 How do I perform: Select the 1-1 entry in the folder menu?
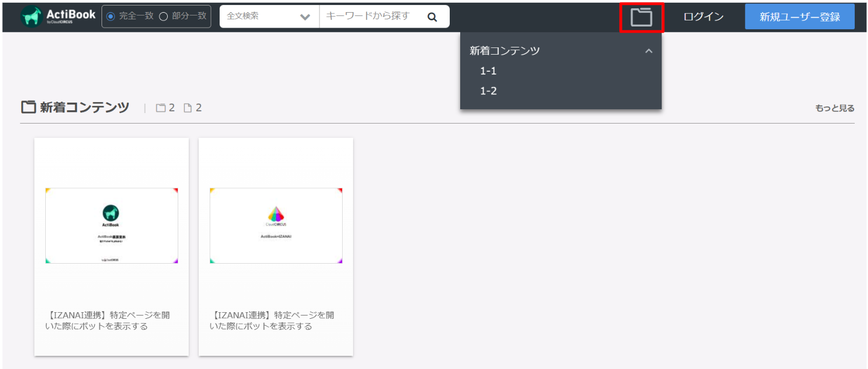[488, 71]
